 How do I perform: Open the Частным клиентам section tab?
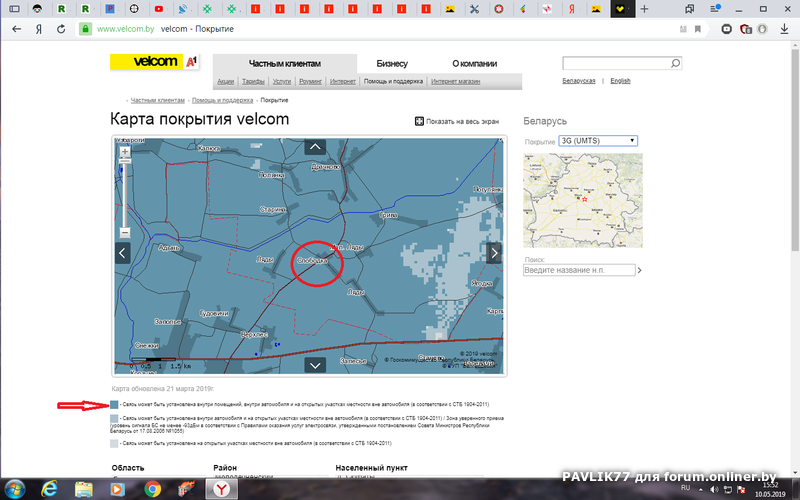pyautogui.click(x=285, y=64)
